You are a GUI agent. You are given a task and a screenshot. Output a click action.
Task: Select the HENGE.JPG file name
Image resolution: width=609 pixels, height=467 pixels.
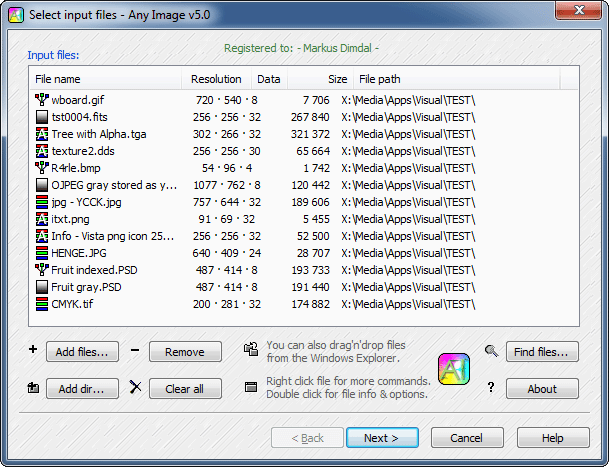coord(79,253)
